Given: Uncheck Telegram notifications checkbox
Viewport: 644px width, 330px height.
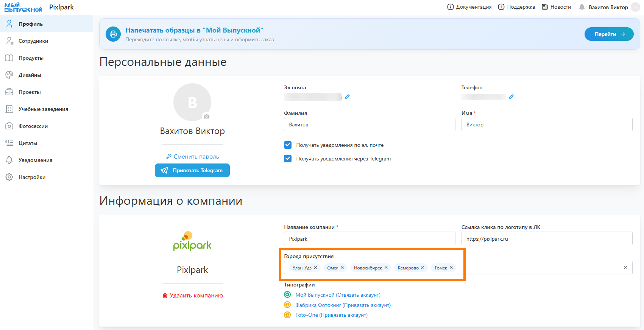Looking at the screenshot, I should [288, 159].
